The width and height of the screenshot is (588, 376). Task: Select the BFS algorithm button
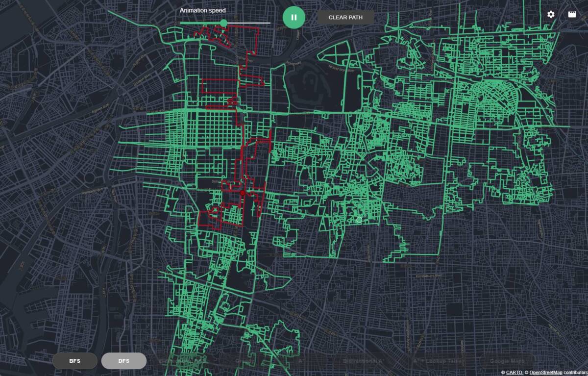coord(74,361)
